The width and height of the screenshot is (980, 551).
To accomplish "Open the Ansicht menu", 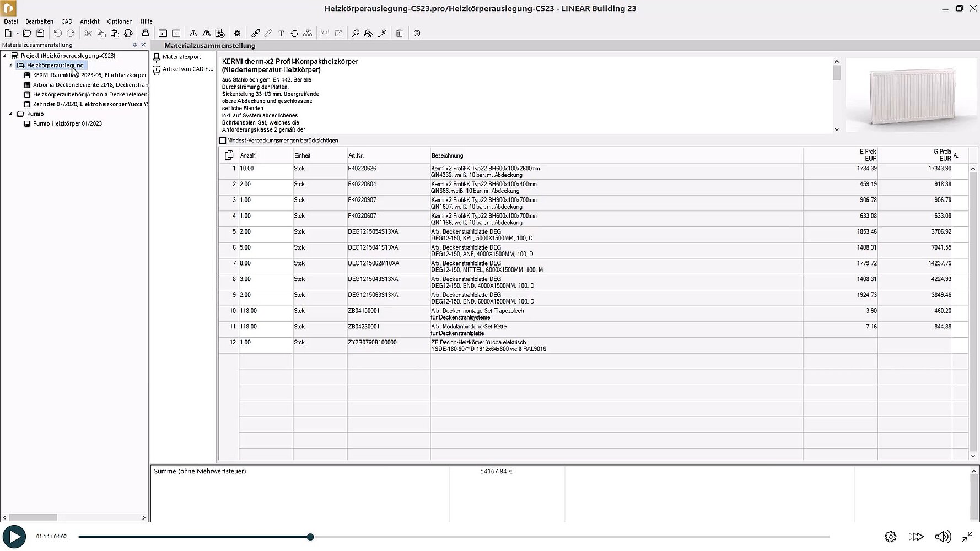I will tap(89, 21).
